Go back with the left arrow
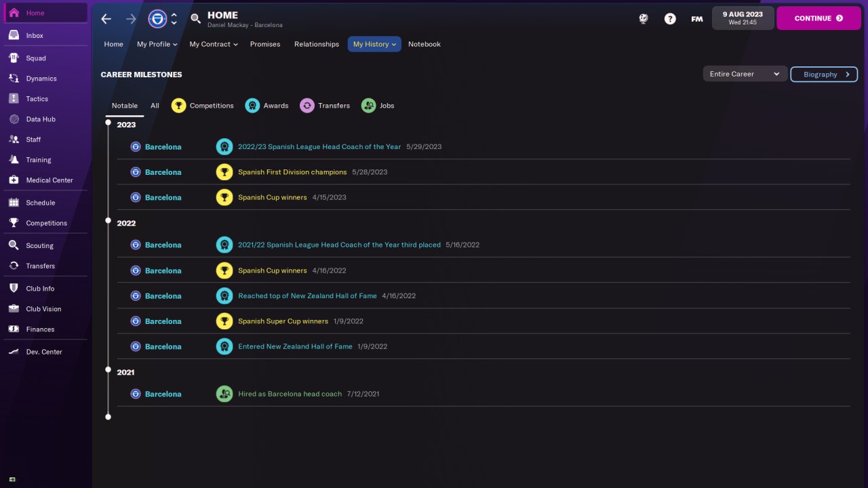Screen dimensions: 868x488 pos(106,18)
